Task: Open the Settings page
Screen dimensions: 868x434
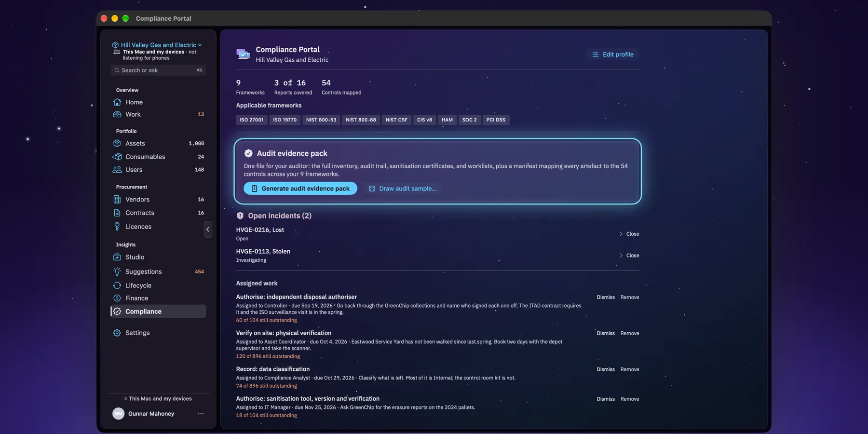Action: point(158,333)
